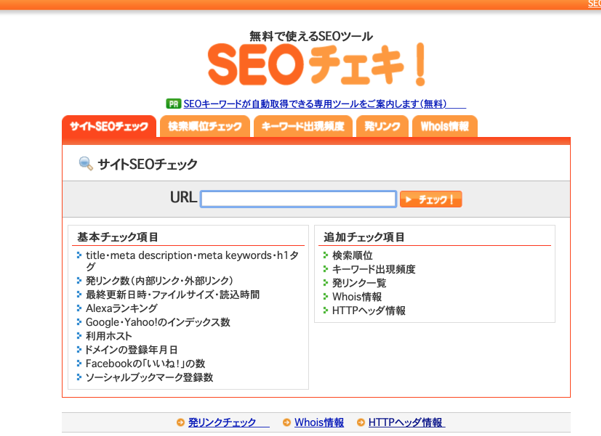Click the 無料で使えるSEOツール tagline
Screen dimensions: 601x436
[311, 36]
